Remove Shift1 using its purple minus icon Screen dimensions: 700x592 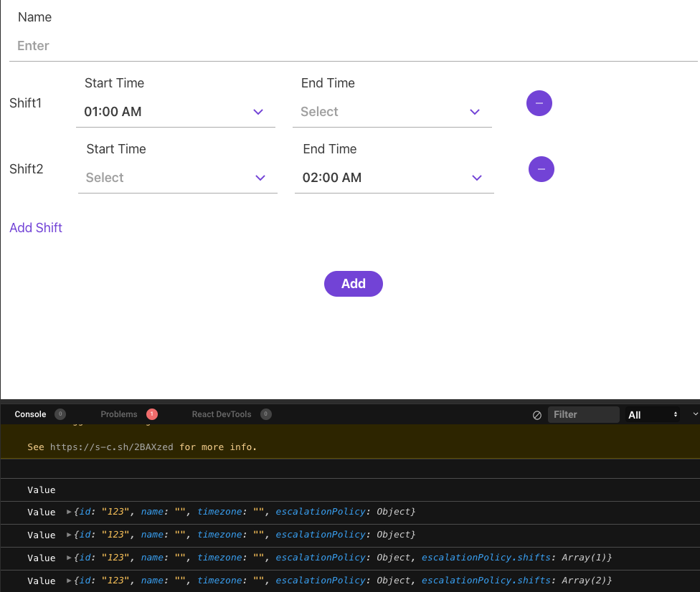pyautogui.click(x=539, y=103)
